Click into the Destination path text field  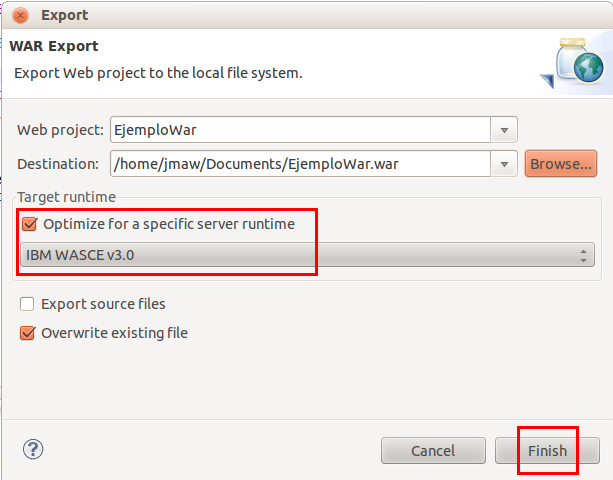pyautogui.click(x=300, y=164)
